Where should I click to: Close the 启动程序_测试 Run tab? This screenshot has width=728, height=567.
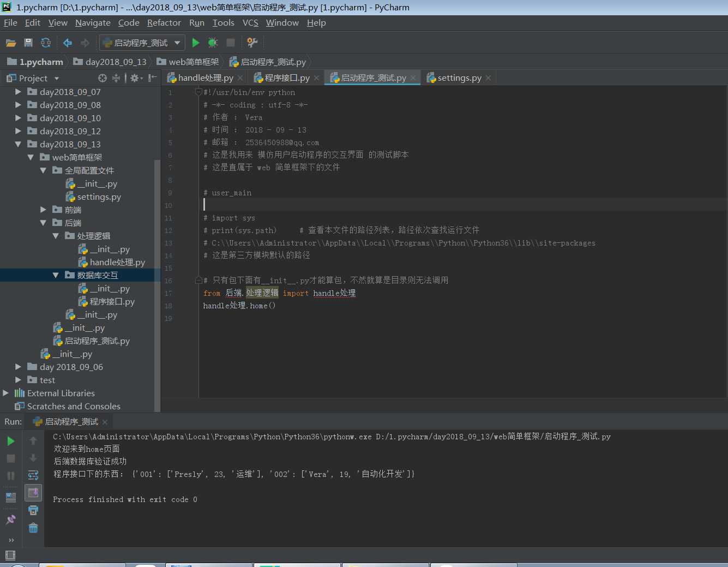coord(105,422)
